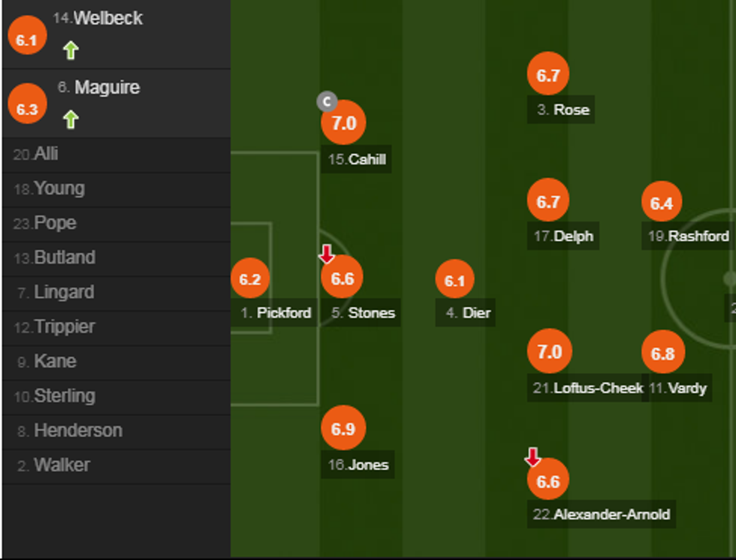Click Vardy's 6.8 rating circle
The image size is (736, 560).
point(662,353)
